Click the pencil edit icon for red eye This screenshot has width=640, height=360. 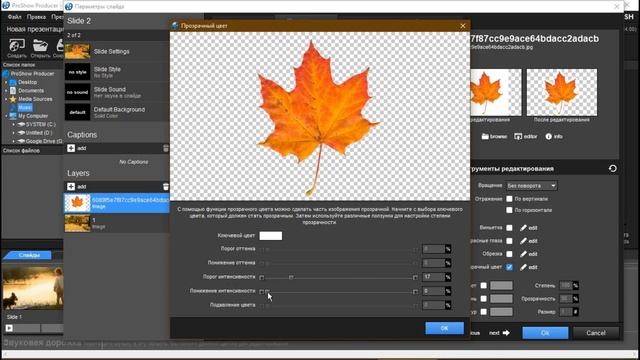click(524, 241)
